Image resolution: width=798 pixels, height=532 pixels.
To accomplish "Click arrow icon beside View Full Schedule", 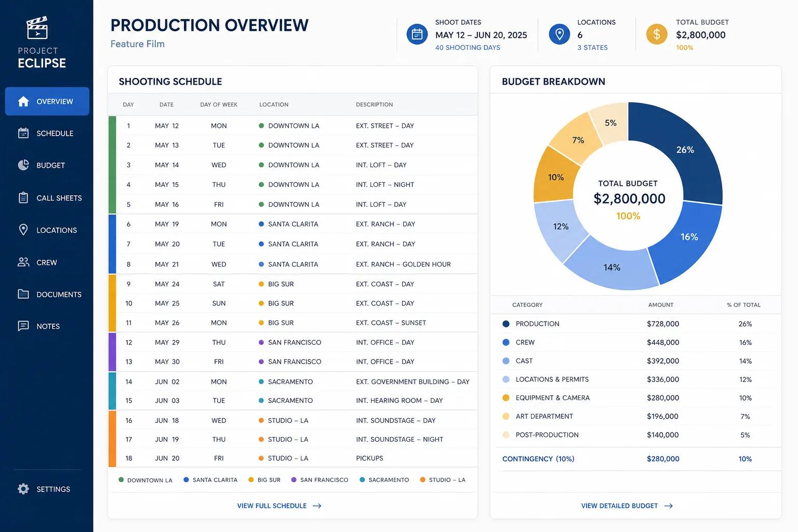I will click(317, 506).
